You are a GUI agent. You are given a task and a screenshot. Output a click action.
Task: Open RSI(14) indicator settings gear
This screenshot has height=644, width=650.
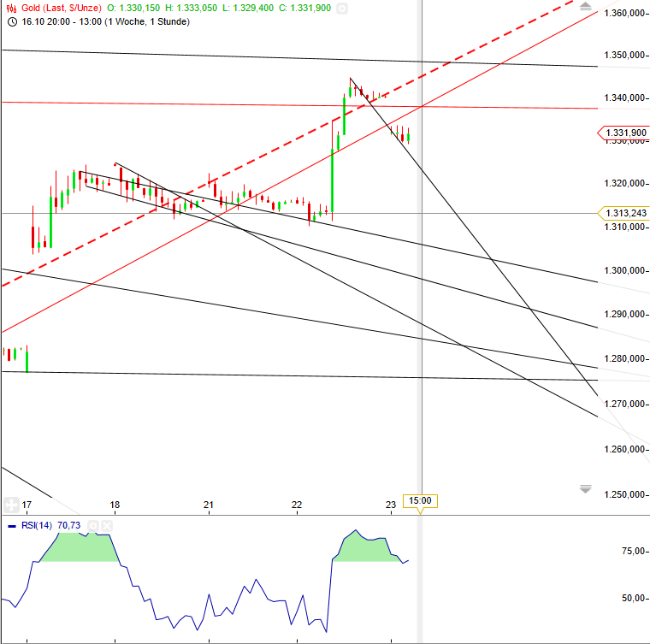(x=94, y=526)
